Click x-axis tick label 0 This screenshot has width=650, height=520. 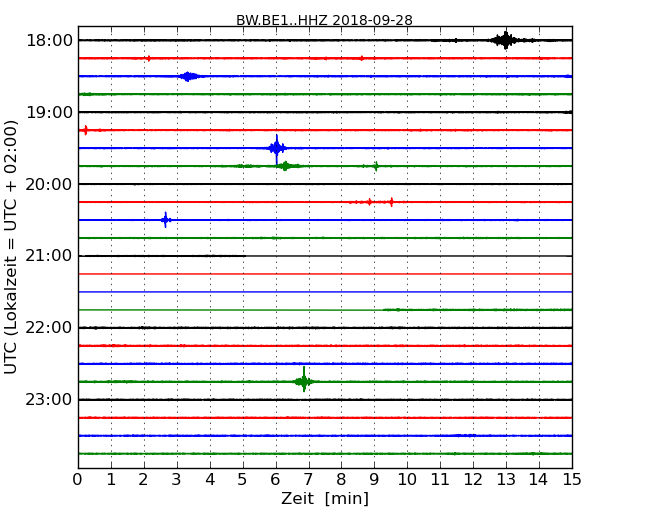[78, 480]
